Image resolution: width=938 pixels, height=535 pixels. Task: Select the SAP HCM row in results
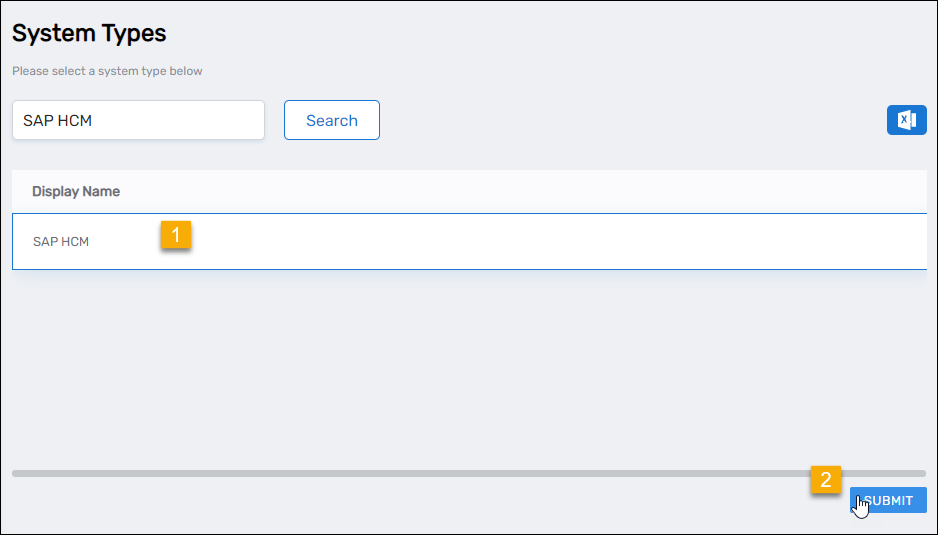pyautogui.click(x=400, y=241)
